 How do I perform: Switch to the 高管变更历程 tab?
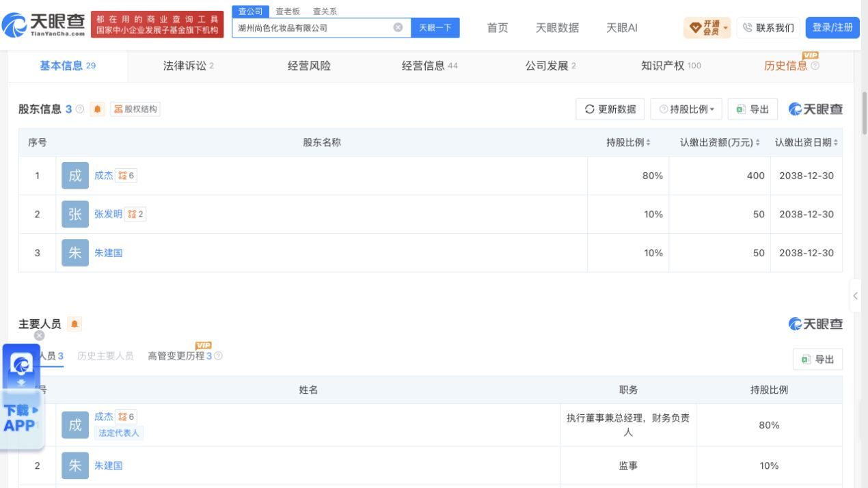[180, 356]
